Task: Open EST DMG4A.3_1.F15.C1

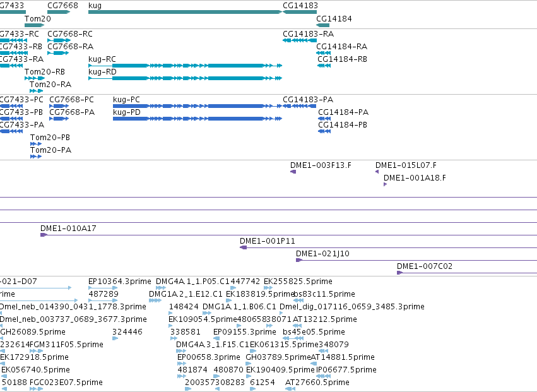Action: 181,351
